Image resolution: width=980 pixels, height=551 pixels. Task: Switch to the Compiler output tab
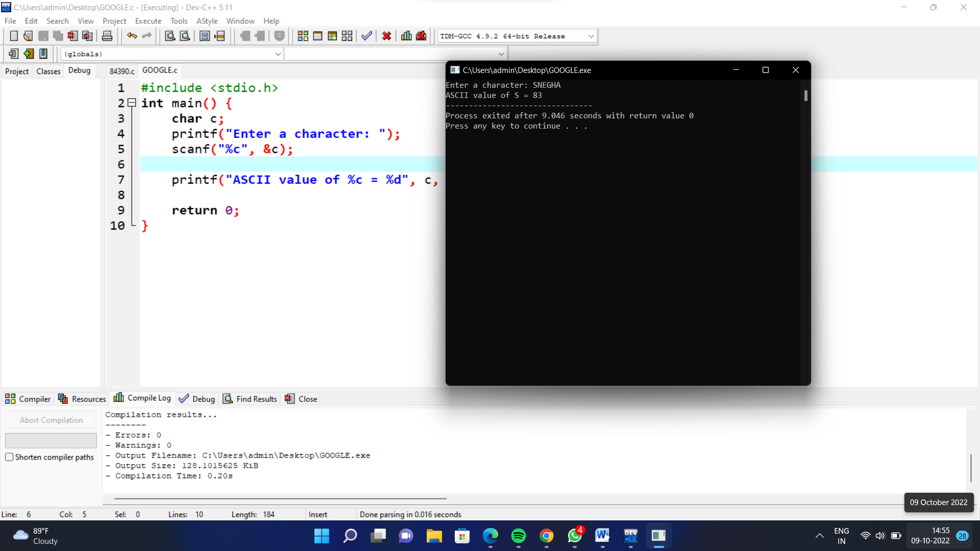click(28, 398)
